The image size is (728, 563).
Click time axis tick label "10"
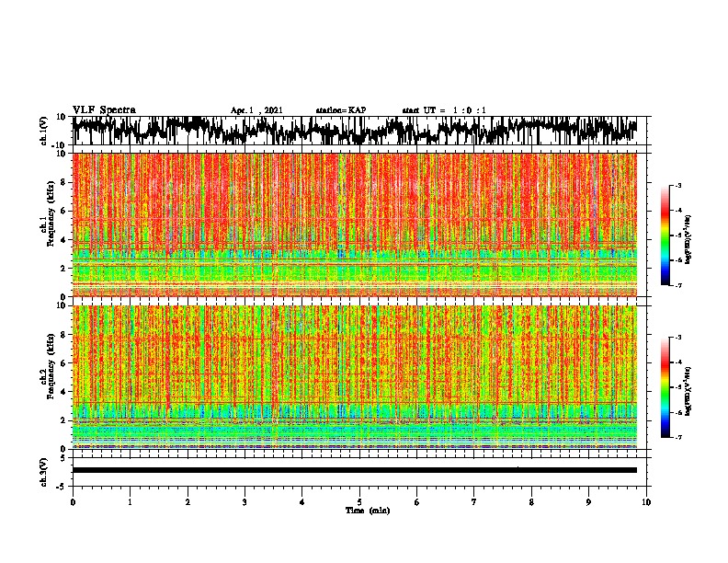point(646,502)
